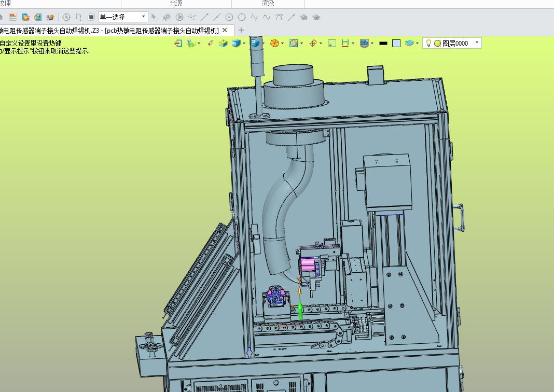Expand the shaded cube display dropdown arrow
The height and width of the screenshot is (392, 554).
244,43
